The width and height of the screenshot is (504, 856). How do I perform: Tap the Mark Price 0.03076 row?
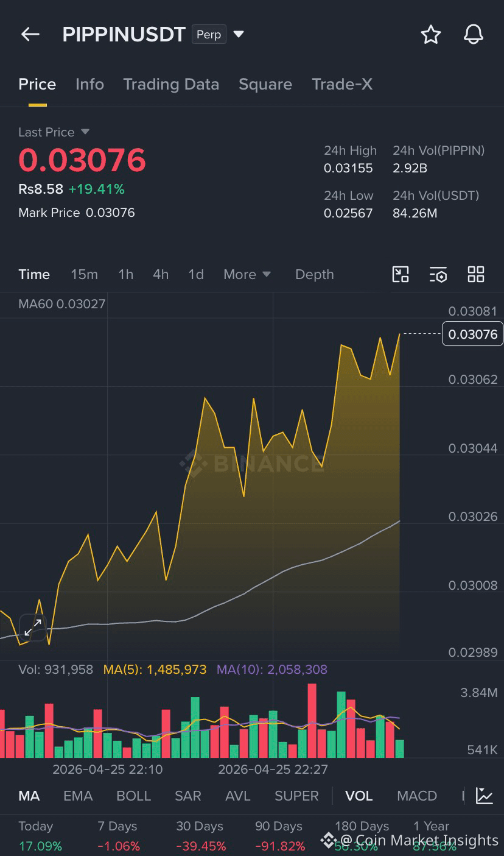[77, 213]
